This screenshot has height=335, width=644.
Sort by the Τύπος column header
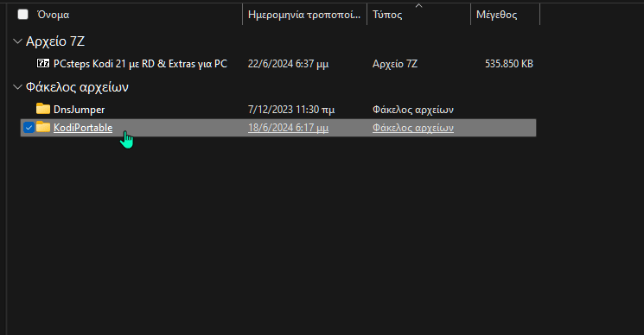tap(387, 15)
